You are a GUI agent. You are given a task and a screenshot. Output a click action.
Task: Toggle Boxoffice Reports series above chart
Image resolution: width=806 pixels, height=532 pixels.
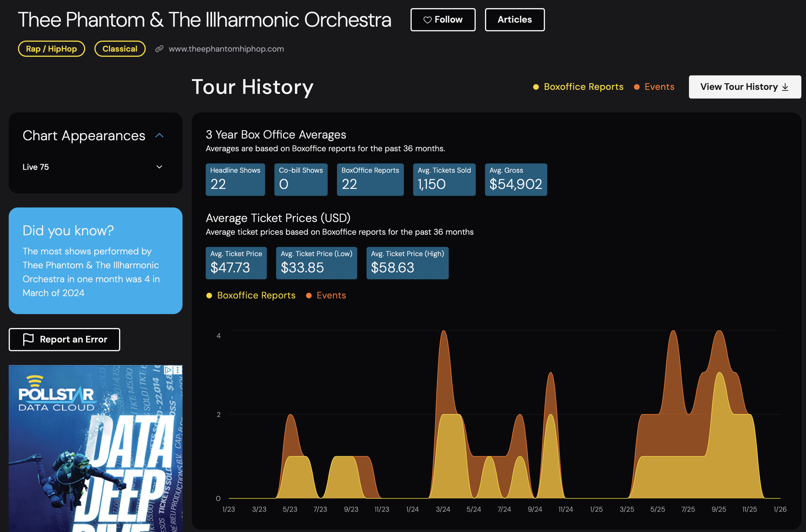256,296
